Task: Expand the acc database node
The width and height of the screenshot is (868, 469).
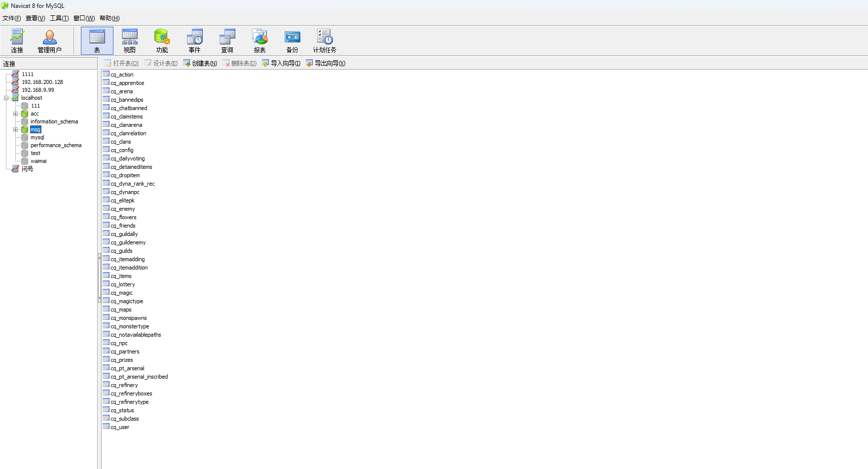Action: point(15,114)
